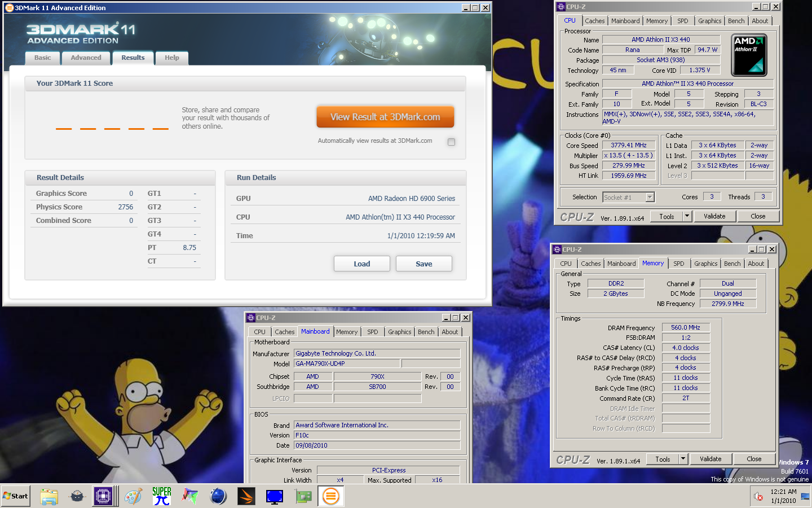Click the 3DMark 11 window title icon
The height and width of the screenshot is (508, 812).
coord(9,7)
